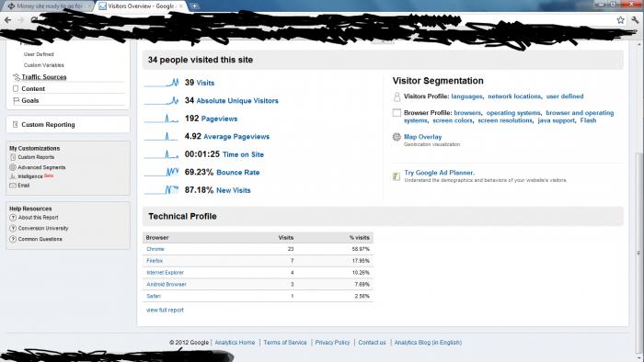Click the Pageviews sparkline graph
The height and width of the screenshot is (362, 644).
161,119
